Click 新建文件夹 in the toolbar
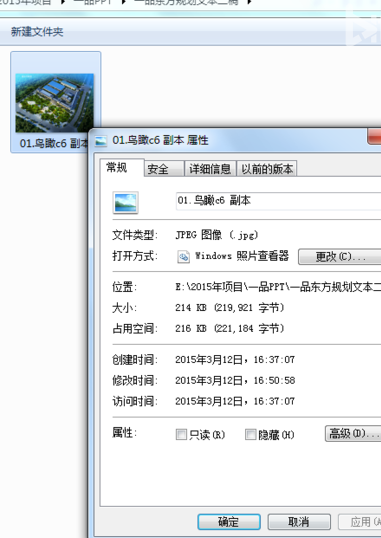 (x=37, y=32)
